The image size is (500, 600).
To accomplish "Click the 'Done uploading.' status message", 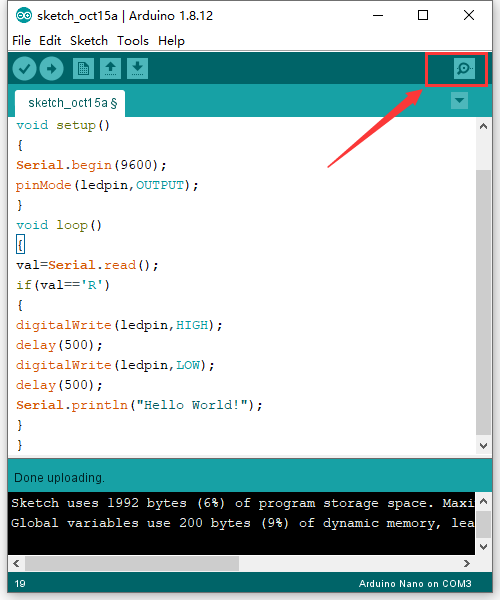I will coord(59,478).
